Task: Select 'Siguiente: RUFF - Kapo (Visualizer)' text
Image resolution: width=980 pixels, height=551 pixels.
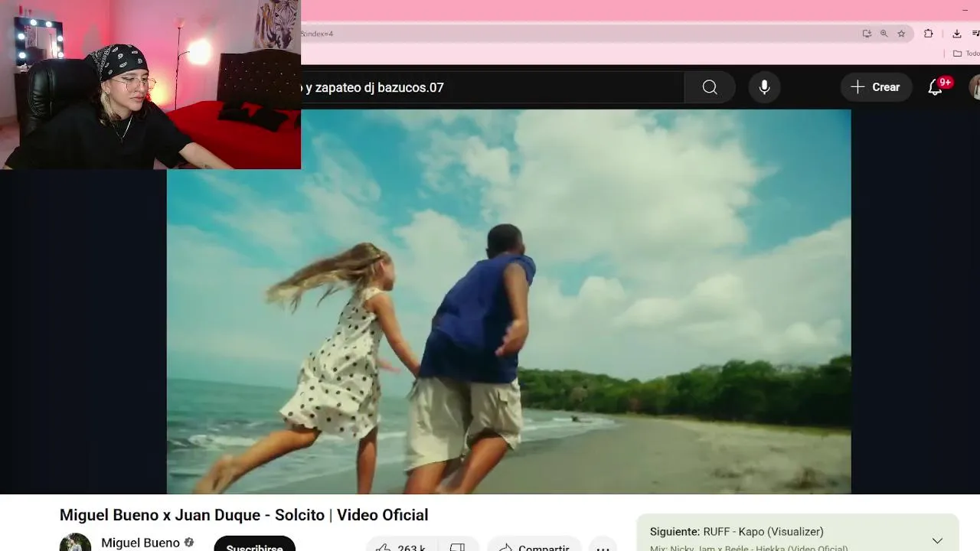Action: [737, 531]
